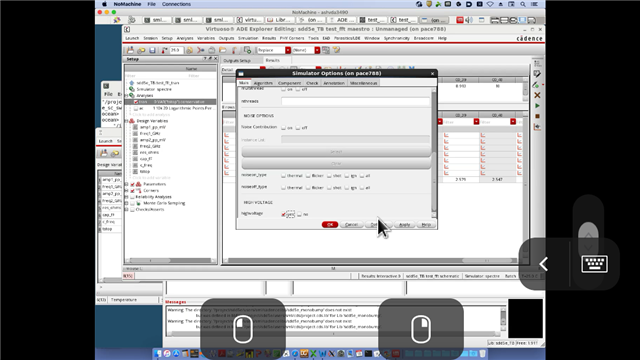The height and width of the screenshot is (360, 640).
Task: Select the amp1_pp_mV design variable
Action: click(153, 127)
